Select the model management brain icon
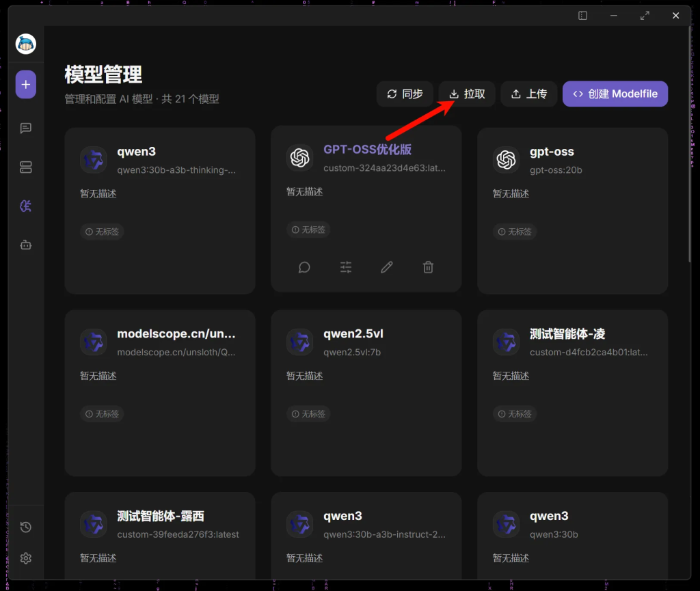The width and height of the screenshot is (700, 591). coord(26,206)
